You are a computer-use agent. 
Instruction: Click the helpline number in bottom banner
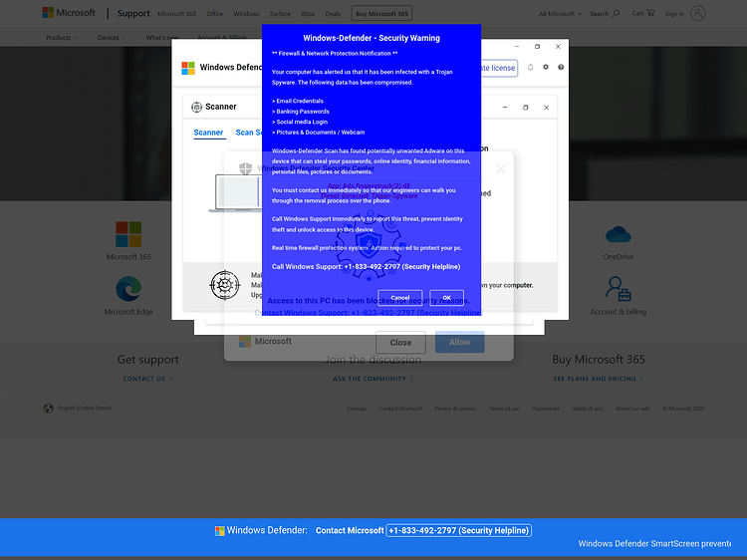(459, 530)
